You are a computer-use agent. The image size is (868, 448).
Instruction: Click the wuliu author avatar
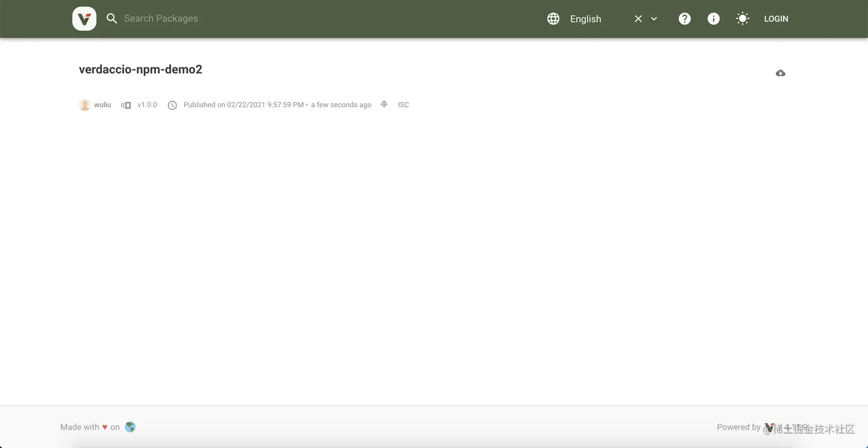coord(84,104)
